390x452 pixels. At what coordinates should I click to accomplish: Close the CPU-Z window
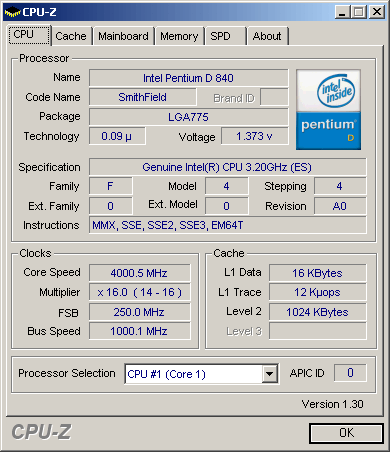click(x=377, y=12)
